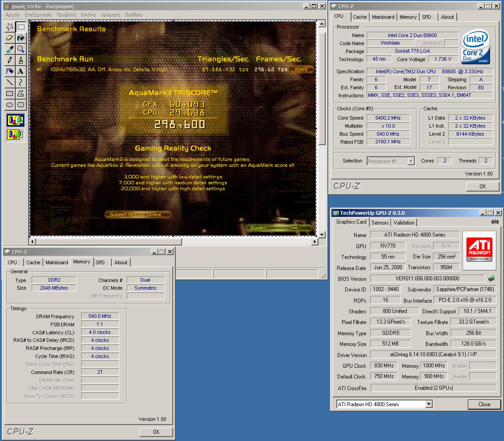This screenshot has height=441, width=504.
Task: Switch to the Sensors tab in GPU-Z
Action: point(380,223)
